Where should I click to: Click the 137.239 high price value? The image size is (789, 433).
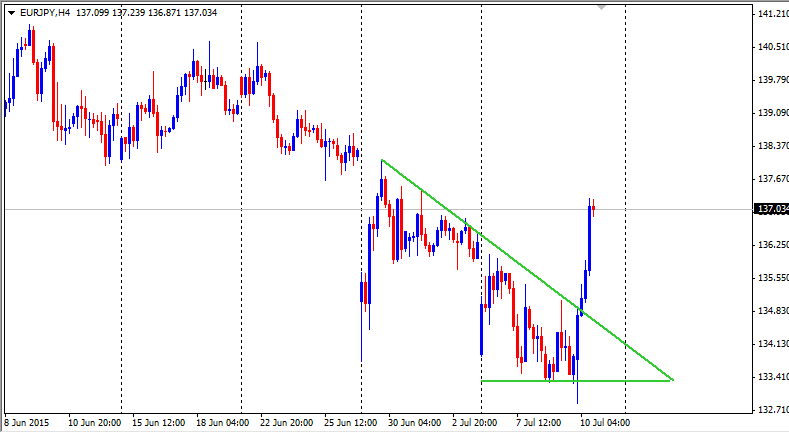pos(128,13)
